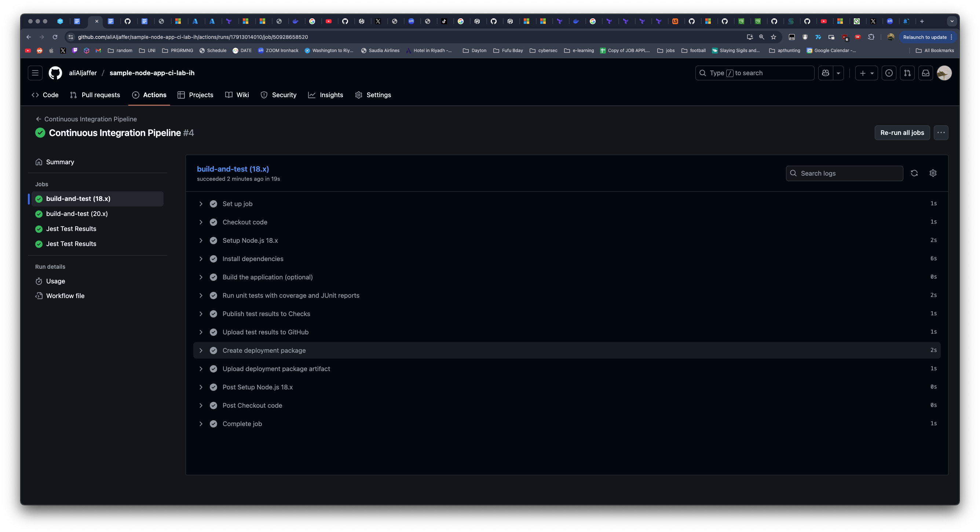Viewport: 980px width, 532px height.
Task: Refresh the build-and-test job logs
Action: point(915,173)
